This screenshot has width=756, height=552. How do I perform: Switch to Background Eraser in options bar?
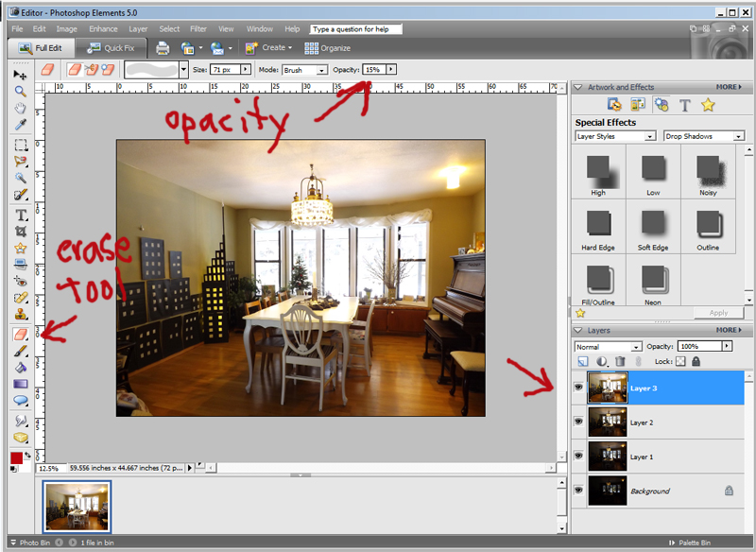91,70
